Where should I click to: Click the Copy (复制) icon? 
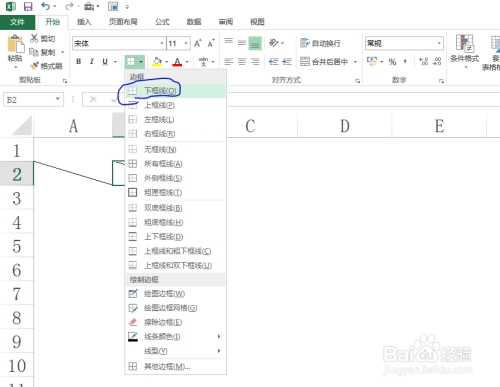34,52
